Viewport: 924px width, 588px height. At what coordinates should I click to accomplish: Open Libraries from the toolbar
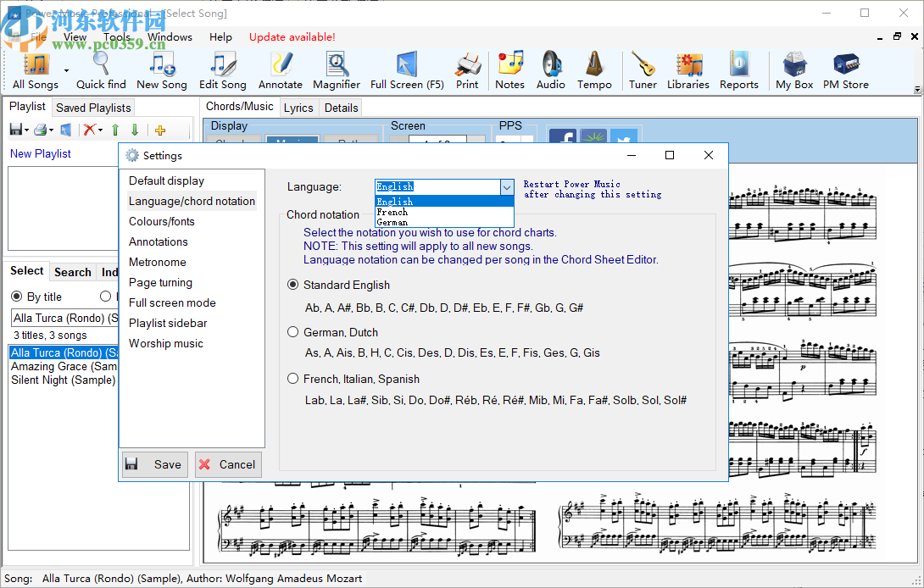pos(687,69)
